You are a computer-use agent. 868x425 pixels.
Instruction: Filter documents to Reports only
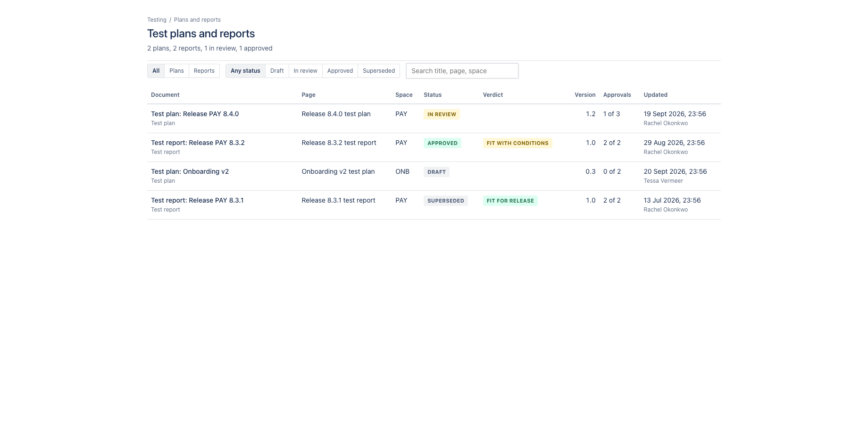[204, 71]
